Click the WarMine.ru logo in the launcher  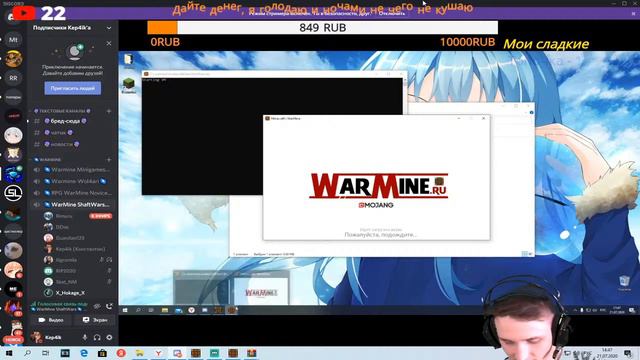pyautogui.click(x=378, y=186)
